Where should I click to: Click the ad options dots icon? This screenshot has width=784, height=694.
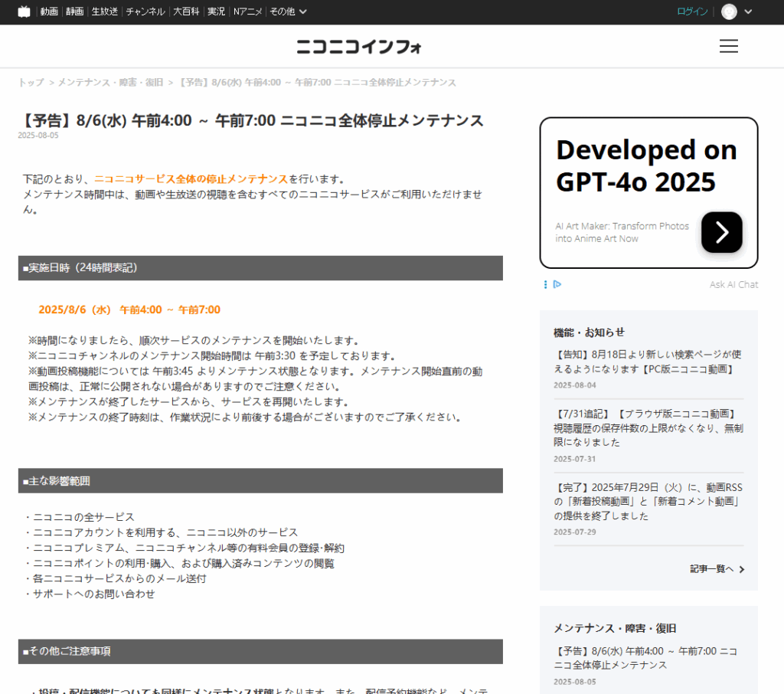(x=545, y=284)
